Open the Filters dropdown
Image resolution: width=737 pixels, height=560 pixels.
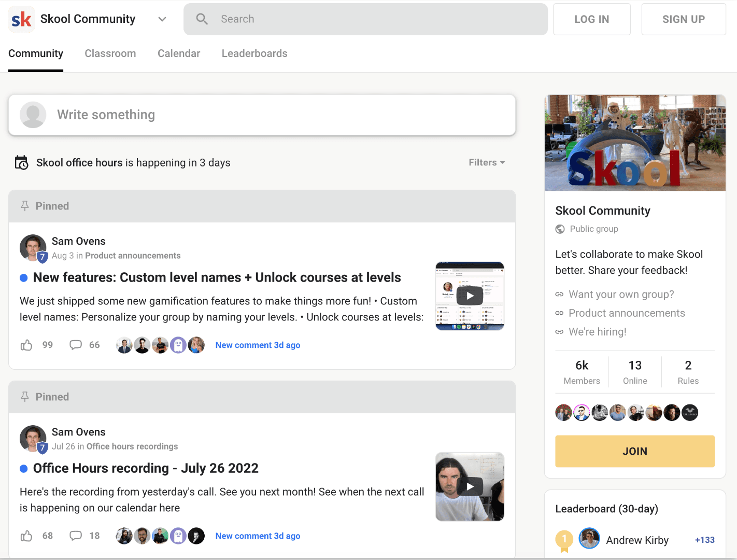point(487,162)
